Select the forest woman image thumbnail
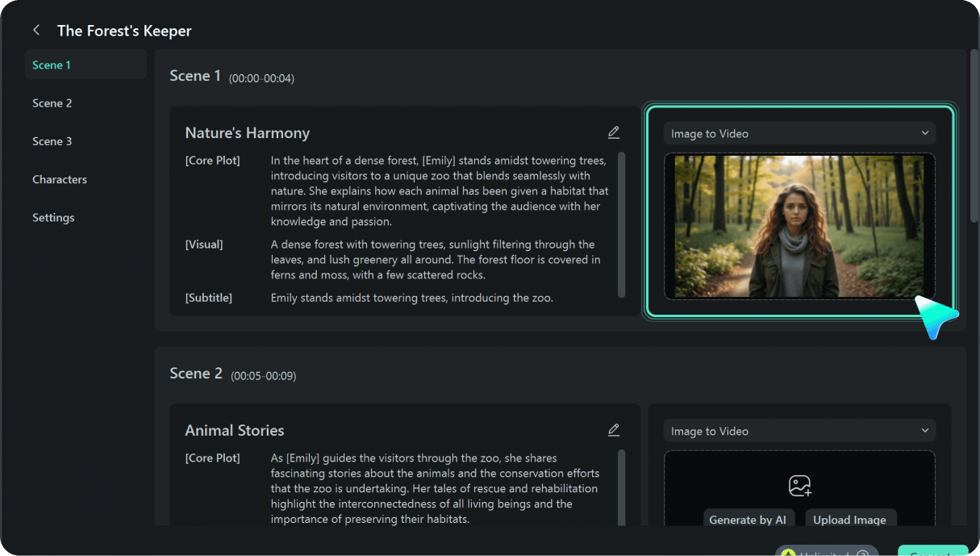This screenshot has width=980, height=556. click(799, 227)
